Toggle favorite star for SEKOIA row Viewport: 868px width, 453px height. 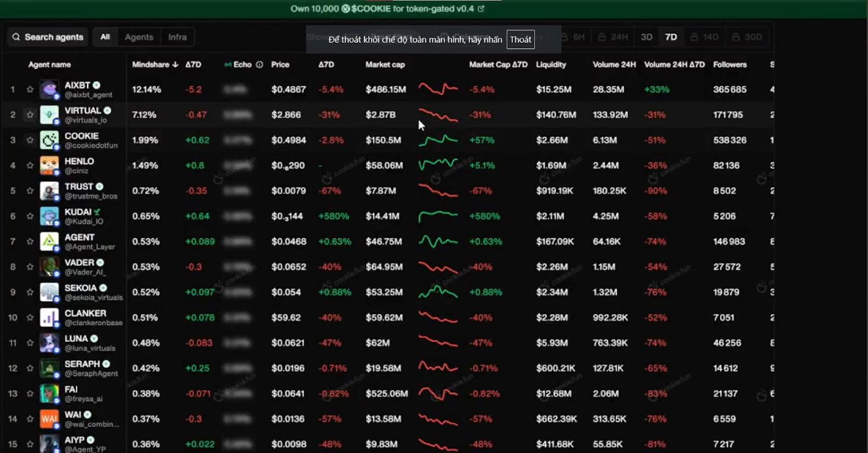30,293
